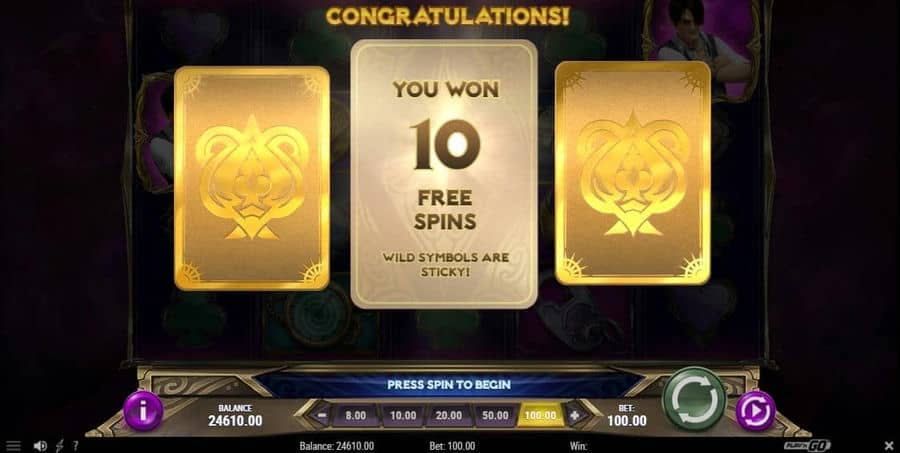The image size is (900, 453).
Task: Mute the game sound speaker icon
Action: (40, 446)
